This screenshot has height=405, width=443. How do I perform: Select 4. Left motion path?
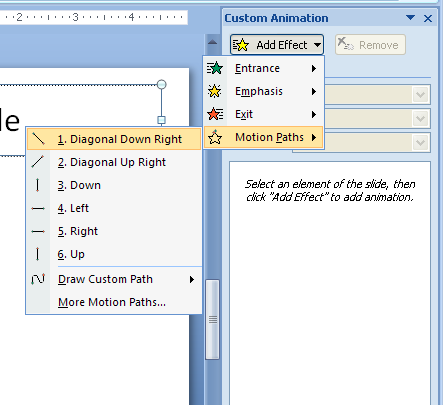(x=114, y=208)
